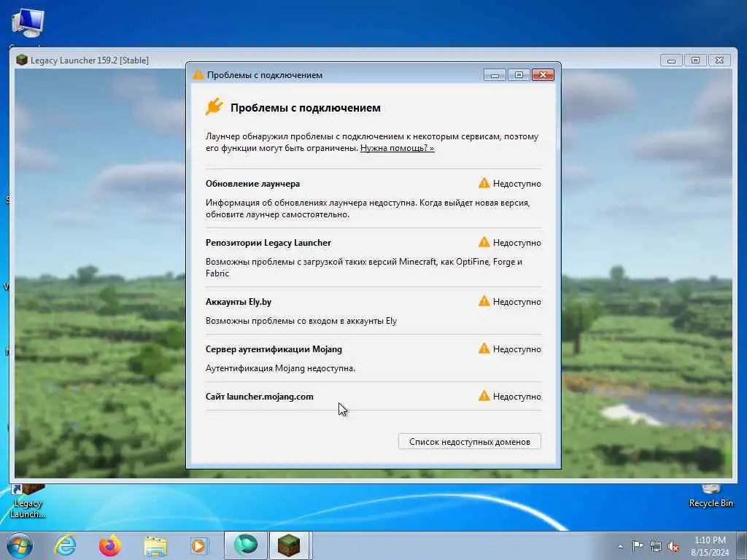Click 'Недоступно' status for Сайт launcher.mojang.com
The height and width of the screenshot is (560, 747).
517,397
